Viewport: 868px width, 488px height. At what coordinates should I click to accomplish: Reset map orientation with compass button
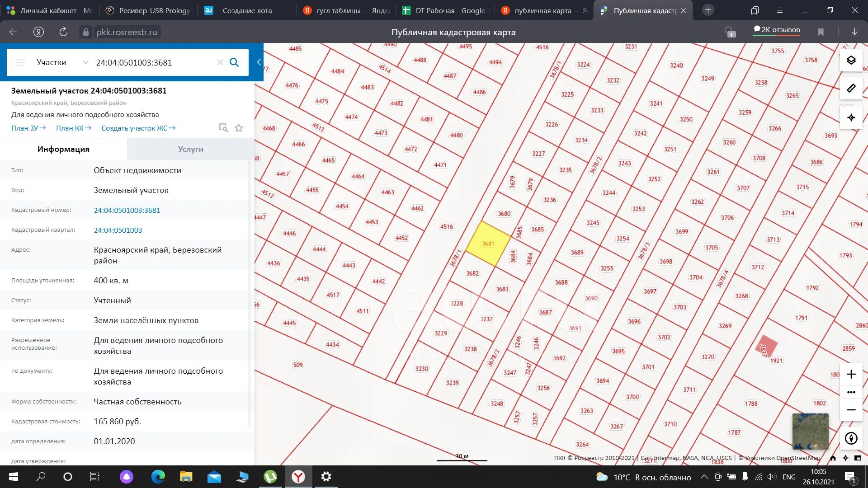tap(851, 438)
